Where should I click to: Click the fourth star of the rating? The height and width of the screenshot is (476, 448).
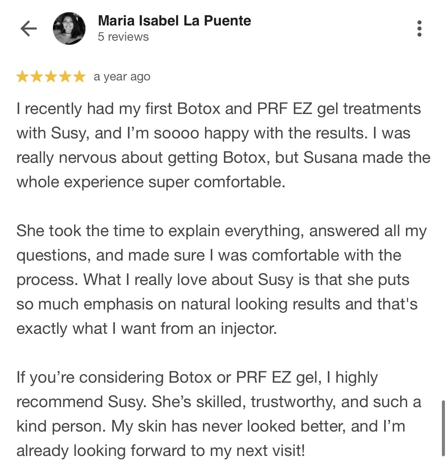[x=65, y=77]
